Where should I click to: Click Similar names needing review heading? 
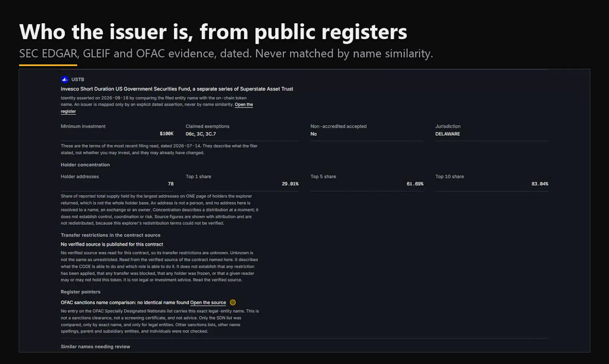tap(96, 347)
